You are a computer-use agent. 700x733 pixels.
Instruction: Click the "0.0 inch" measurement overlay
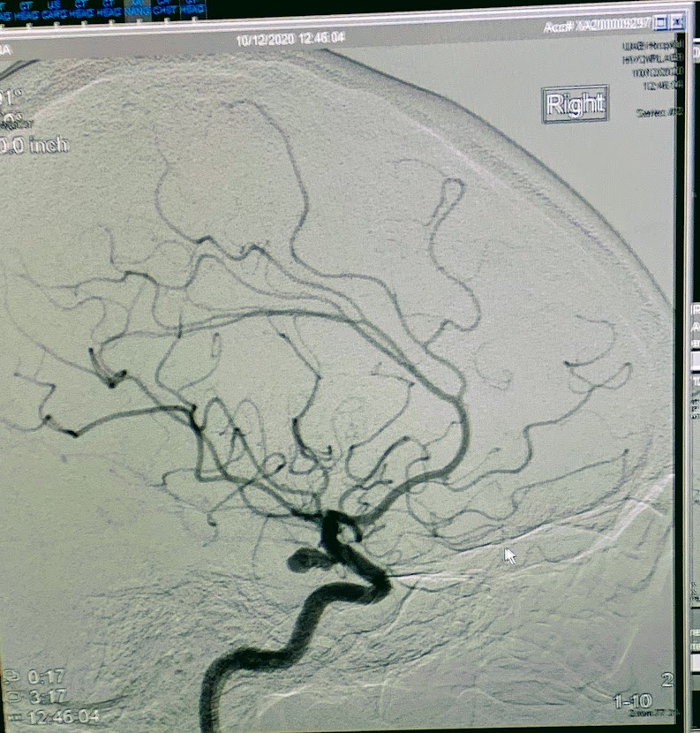click(x=34, y=146)
